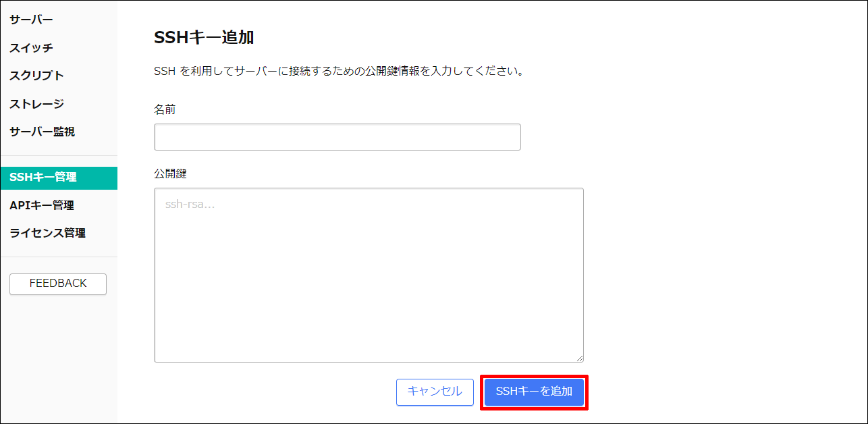Image resolution: width=868 pixels, height=424 pixels.
Task: Select the active SSHキー管理 menu item
Action: pyautogui.click(x=39, y=177)
